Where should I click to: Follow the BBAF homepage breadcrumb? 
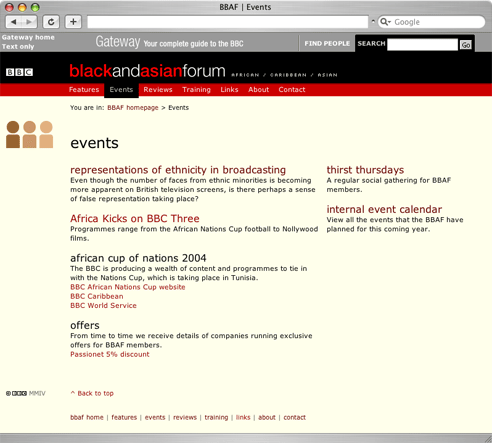point(133,108)
